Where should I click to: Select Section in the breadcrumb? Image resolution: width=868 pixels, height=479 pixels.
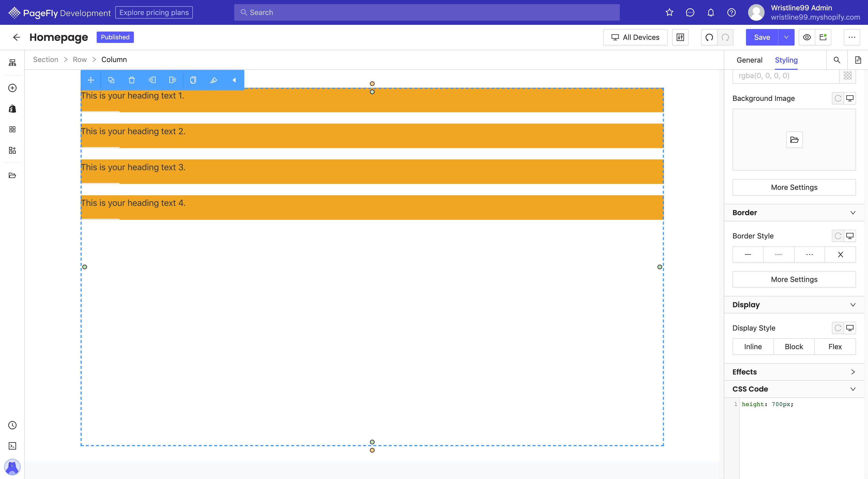45,60
